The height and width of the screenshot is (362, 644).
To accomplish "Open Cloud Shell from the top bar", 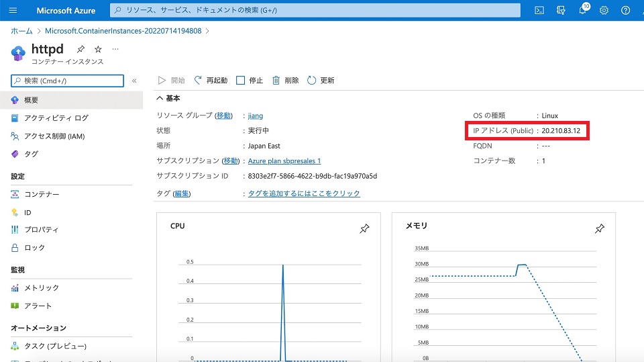I will pyautogui.click(x=539, y=10).
